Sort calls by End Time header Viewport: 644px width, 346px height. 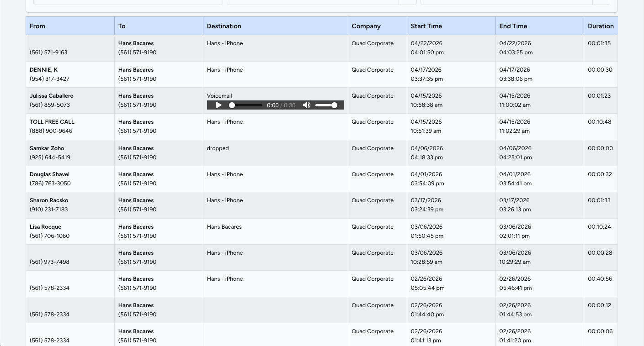tap(513, 26)
